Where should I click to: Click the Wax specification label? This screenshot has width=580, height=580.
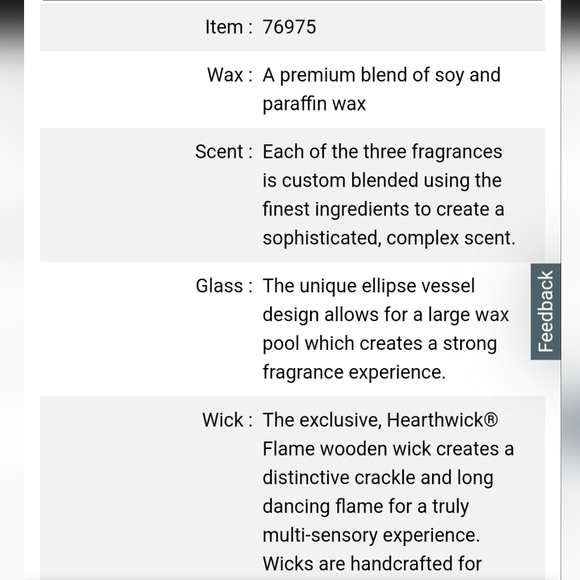click(x=230, y=75)
